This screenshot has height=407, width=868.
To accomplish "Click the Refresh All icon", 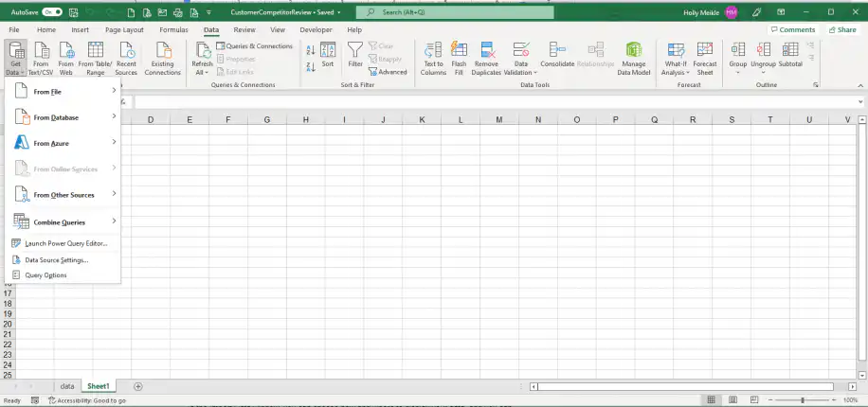I will pyautogui.click(x=202, y=51).
